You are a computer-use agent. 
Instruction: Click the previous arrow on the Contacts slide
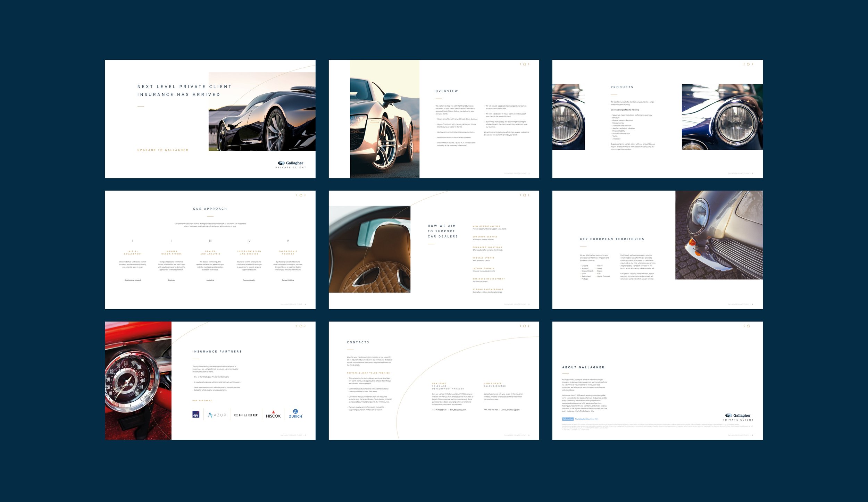(x=520, y=326)
